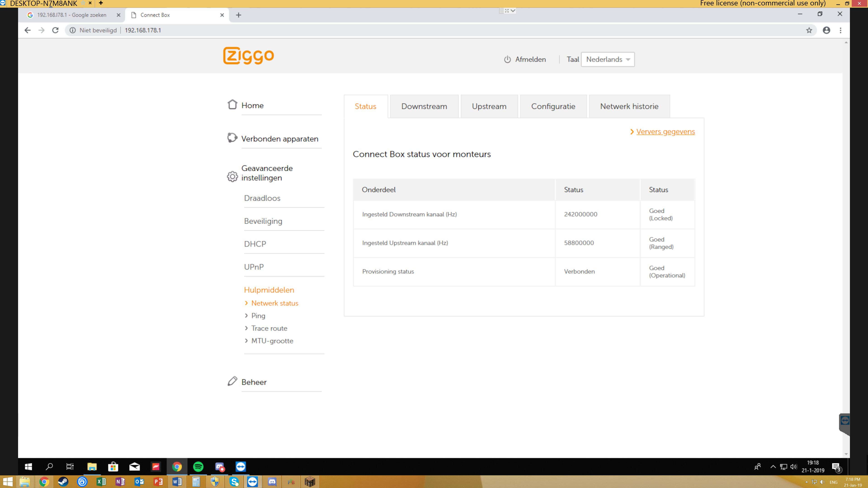The image size is (868, 488).
Task: Click the Home house icon in the sidebar
Action: tap(232, 104)
